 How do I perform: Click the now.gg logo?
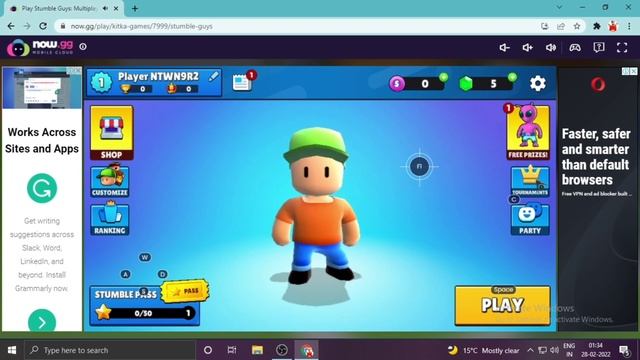(x=40, y=47)
